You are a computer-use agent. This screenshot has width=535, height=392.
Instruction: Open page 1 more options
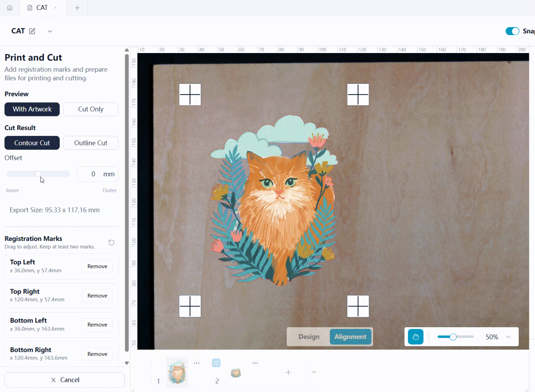click(197, 363)
